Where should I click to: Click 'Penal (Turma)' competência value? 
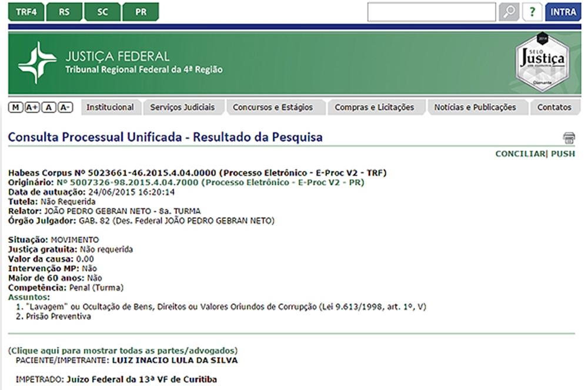(96, 288)
